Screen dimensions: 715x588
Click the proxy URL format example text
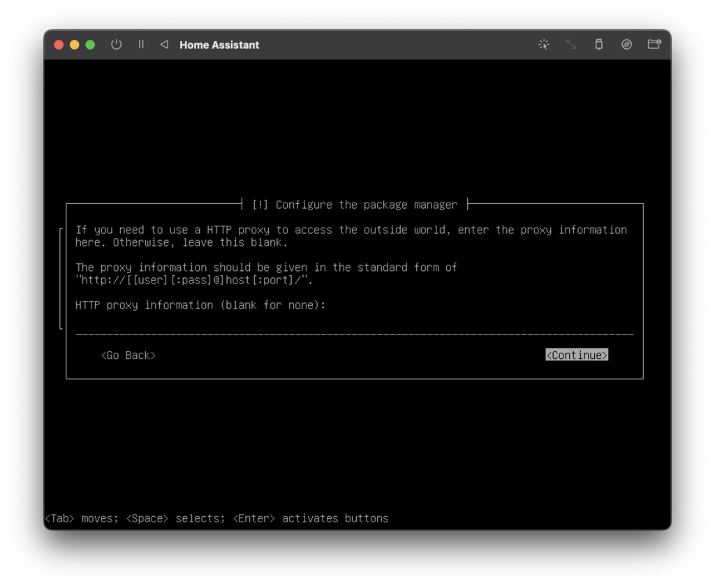[194, 279]
